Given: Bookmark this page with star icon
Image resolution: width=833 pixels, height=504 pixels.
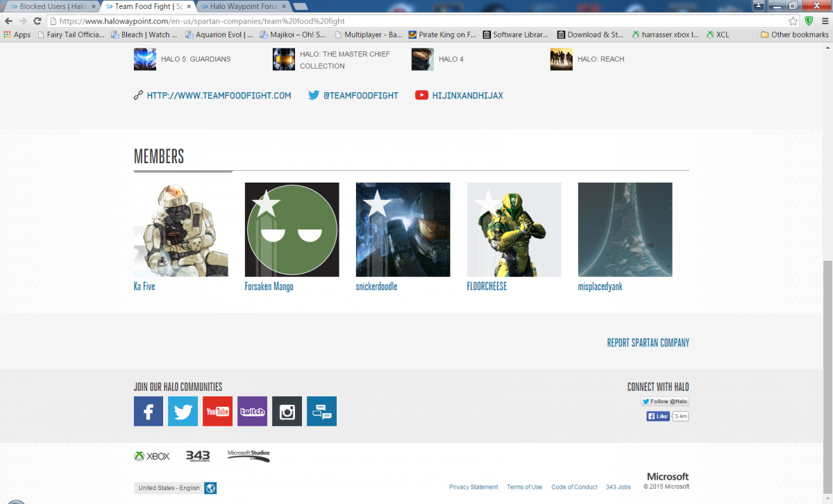Looking at the screenshot, I should 793,21.
